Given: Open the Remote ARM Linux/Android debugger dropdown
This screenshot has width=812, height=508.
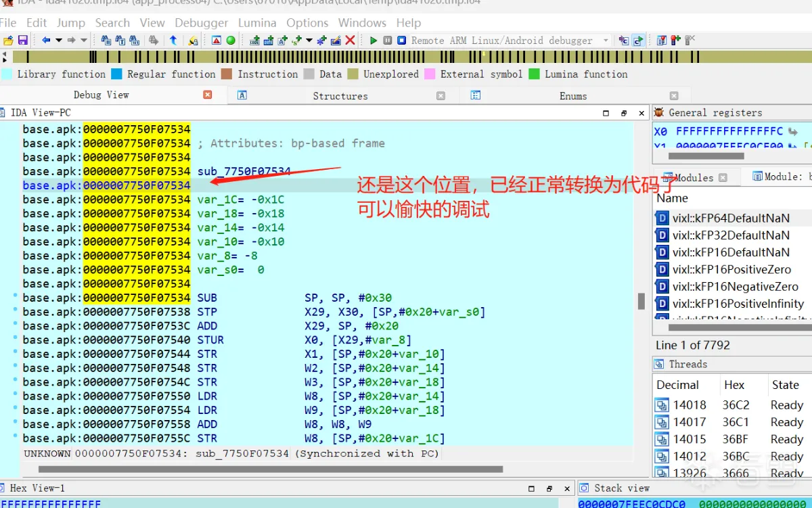Looking at the screenshot, I should click(606, 41).
